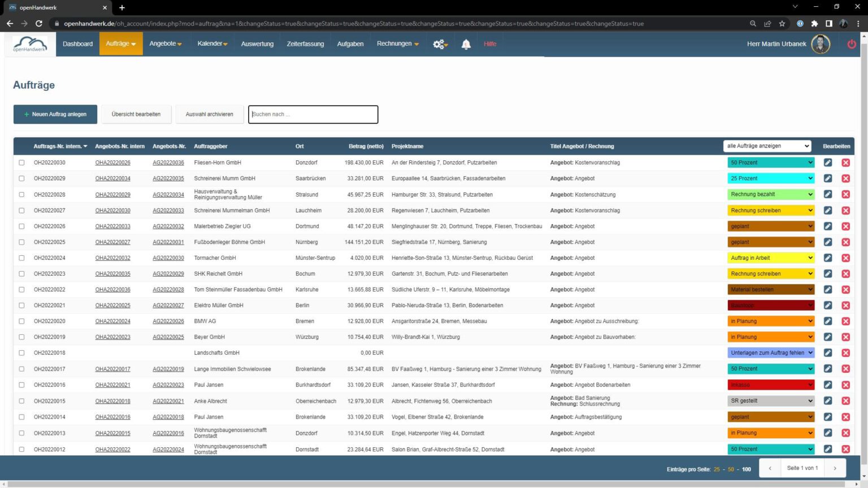Open 'Auftrag in Arbeit' status dropdown
Image resolution: width=868 pixels, height=488 pixels.
tap(770, 258)
